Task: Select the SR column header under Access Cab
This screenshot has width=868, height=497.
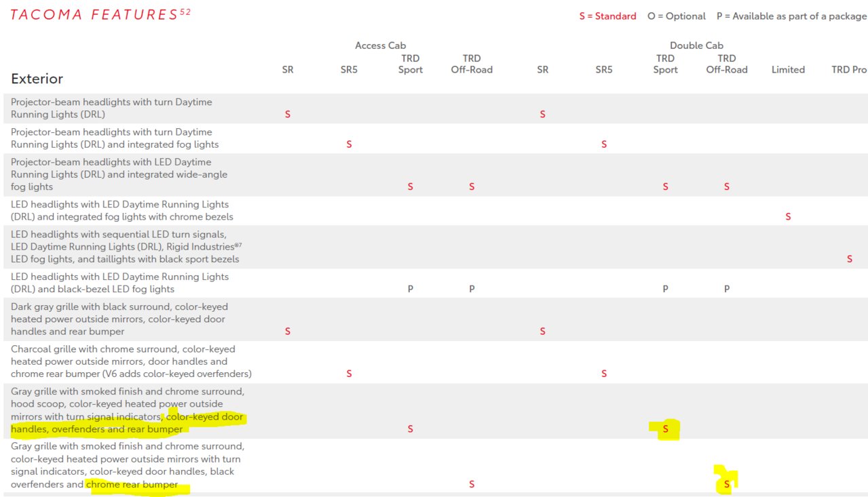Action: [x=288, y=70]
